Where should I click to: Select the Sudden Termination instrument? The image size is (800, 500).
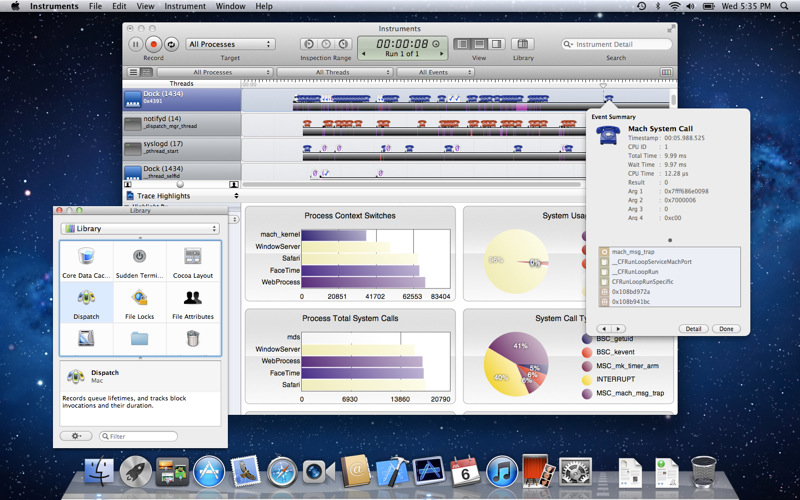(139, 261)
